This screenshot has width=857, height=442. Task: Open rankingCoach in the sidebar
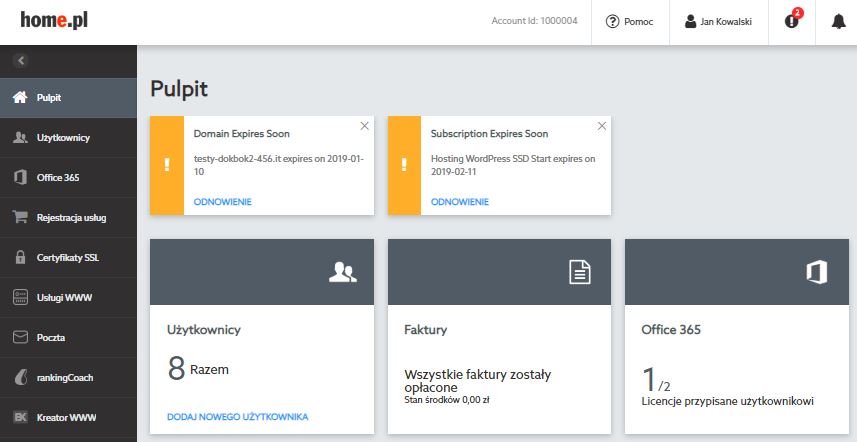(68, 378)
